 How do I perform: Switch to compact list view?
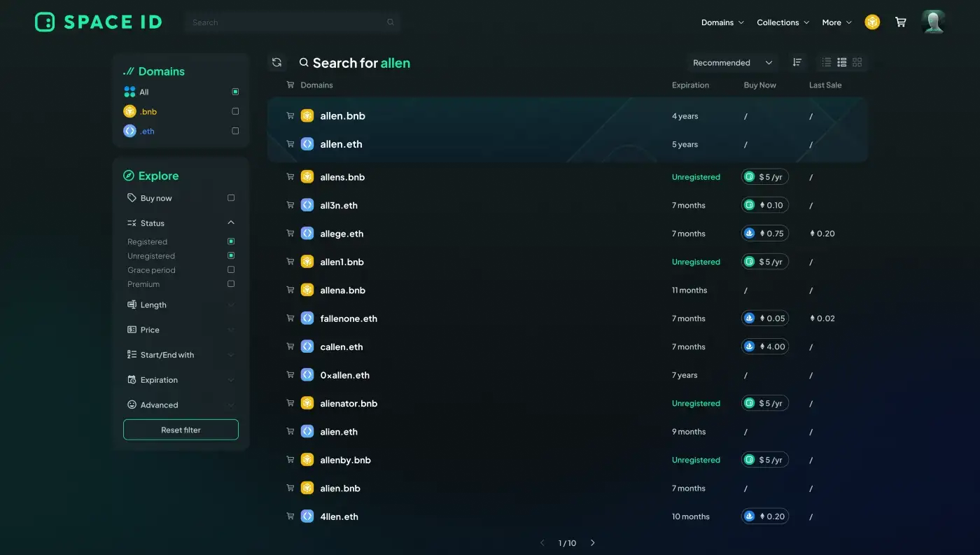(827, 62)
